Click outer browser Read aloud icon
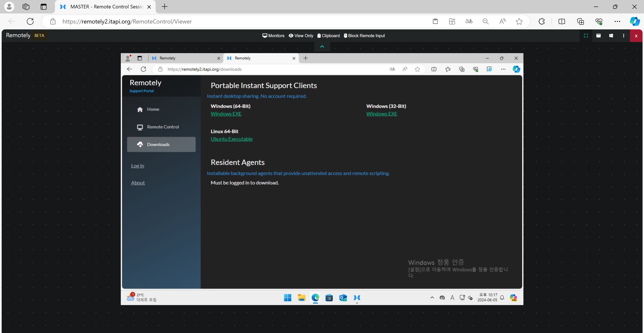This screenshot has width=644, height=333. click(x=502, y=21)
